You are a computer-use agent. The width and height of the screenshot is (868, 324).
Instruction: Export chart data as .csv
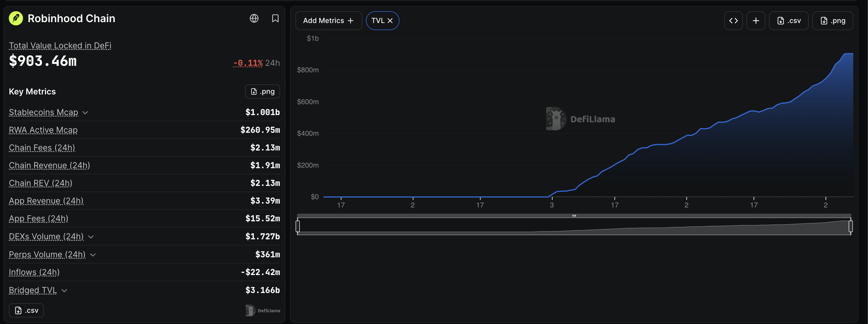click(788, 21)
